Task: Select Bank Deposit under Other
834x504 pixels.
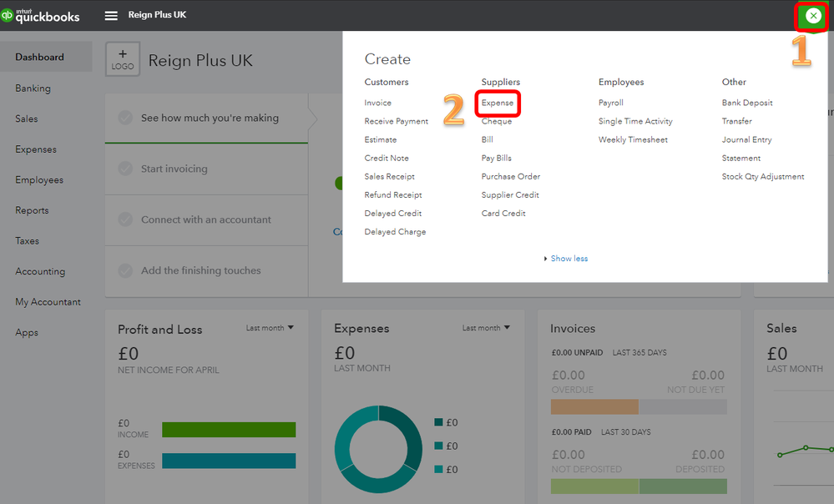Action: click(x=747, y=103)
